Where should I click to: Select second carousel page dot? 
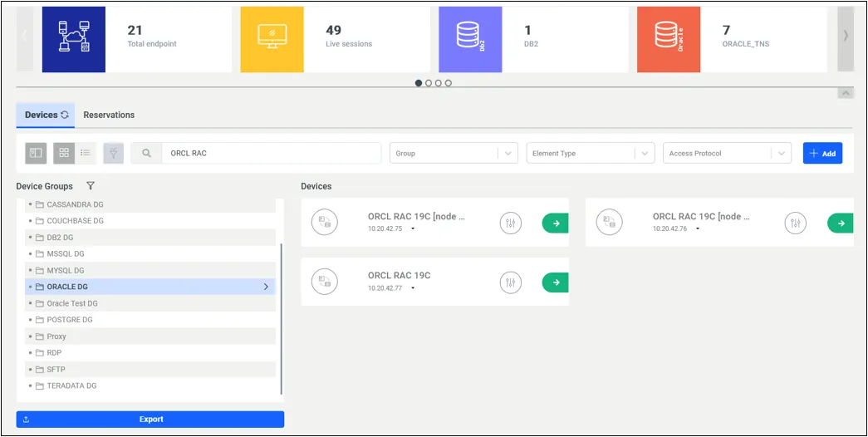pos(429,83)
